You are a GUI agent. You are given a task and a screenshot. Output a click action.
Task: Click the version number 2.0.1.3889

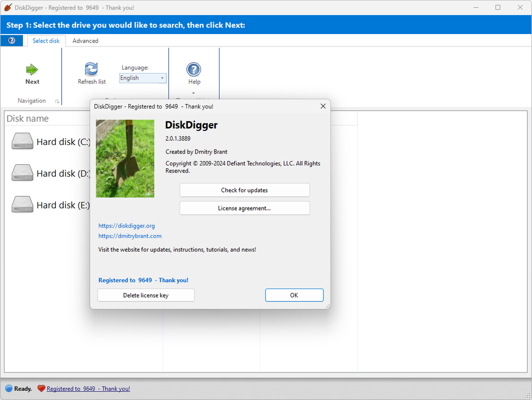178,138
